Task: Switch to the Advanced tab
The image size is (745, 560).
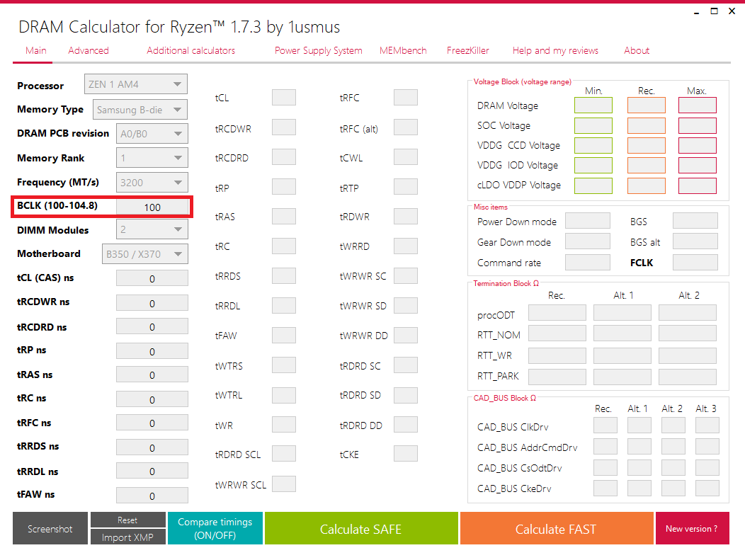Action: coord(88,50)
